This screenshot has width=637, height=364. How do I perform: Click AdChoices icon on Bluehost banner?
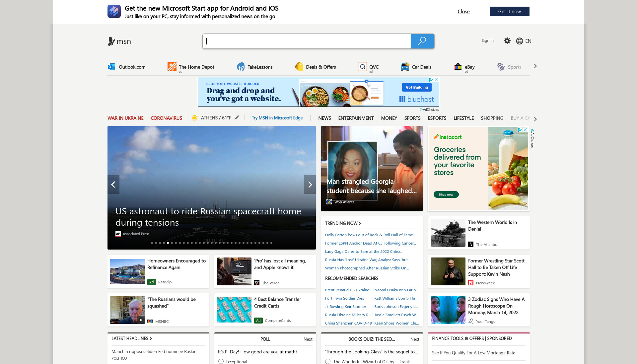[x=431, y=80]
